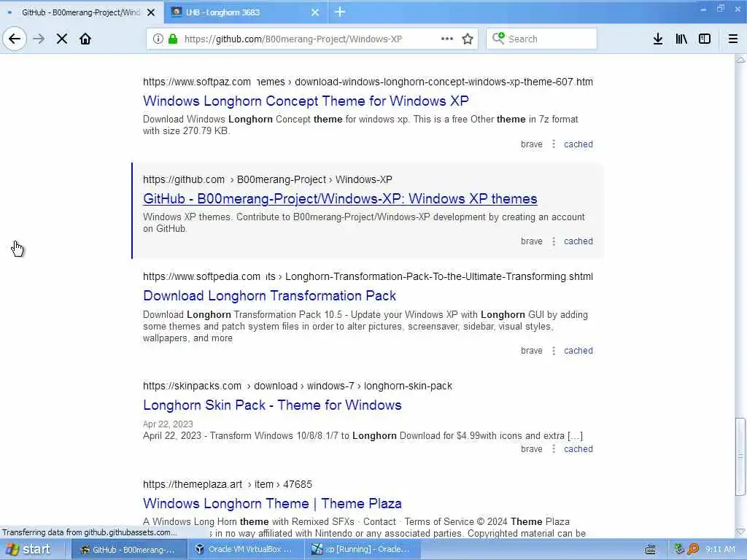This screenshot has width=747, height=560.
Task: View site information via the info icon
Action: [158, 39]
